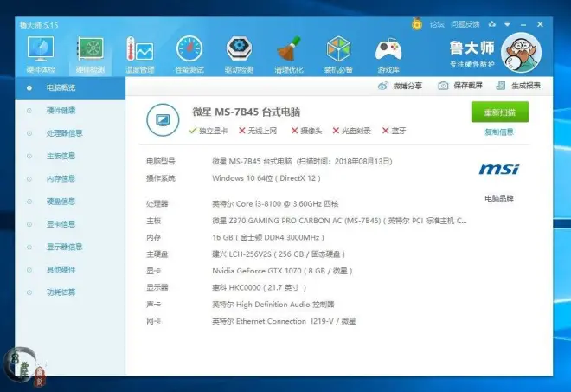Click the MSI brand logo
The width and height of the screenshot is (571, 392).
pyautogui.click(x=499, y=169)
